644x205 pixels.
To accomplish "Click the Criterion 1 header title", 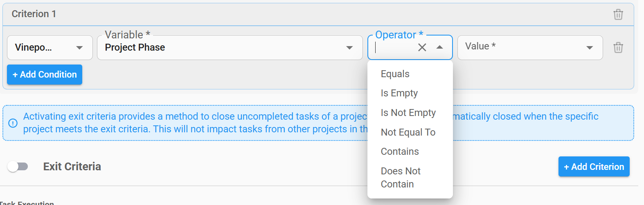I will pos(34,14).
